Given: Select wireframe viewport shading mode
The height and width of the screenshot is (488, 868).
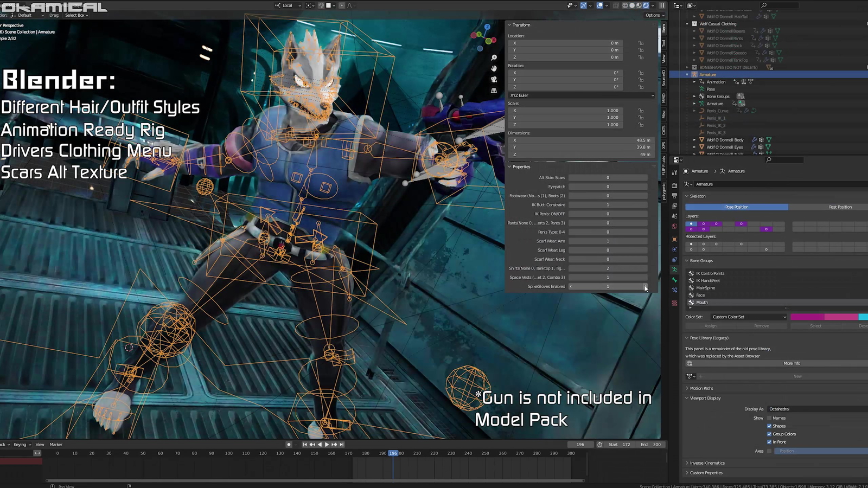Looking at the screenshot, I should point(625,5).
